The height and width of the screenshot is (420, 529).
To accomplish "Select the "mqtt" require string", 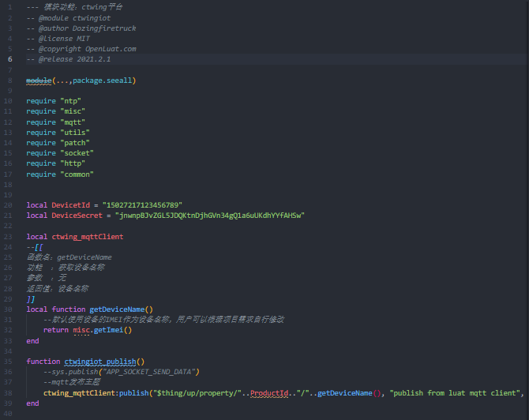I will tap(73, 122).
